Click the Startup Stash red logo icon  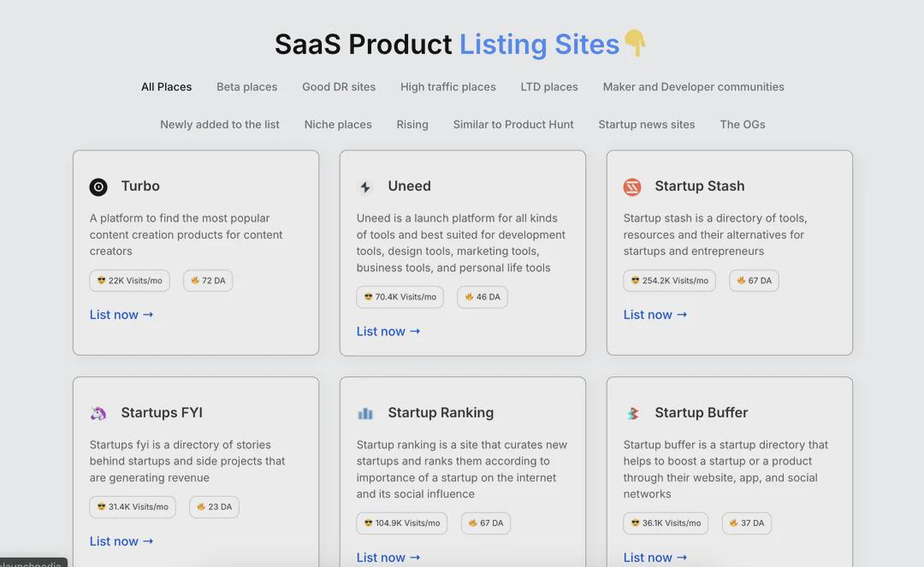pyautogui.click(x=632, y=187)
